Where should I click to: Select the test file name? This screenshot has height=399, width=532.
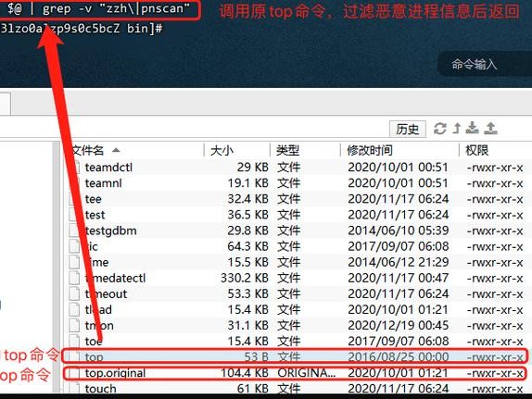point(95,215)
